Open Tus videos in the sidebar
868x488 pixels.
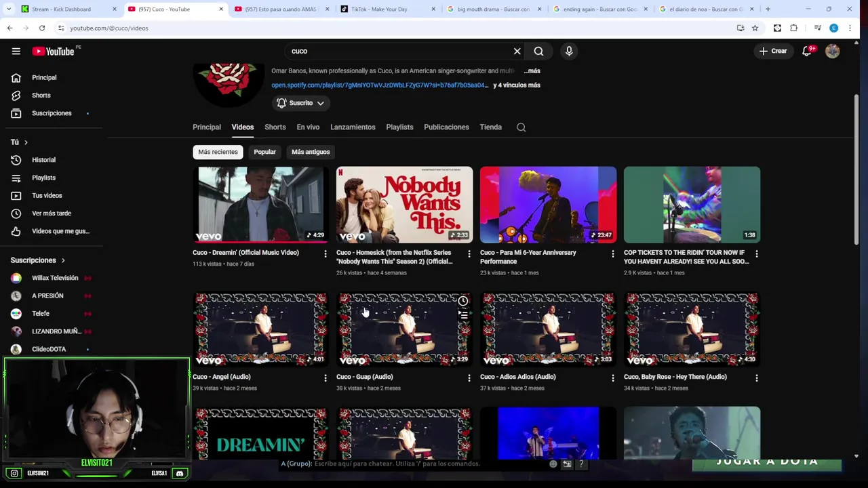[47, 195]
